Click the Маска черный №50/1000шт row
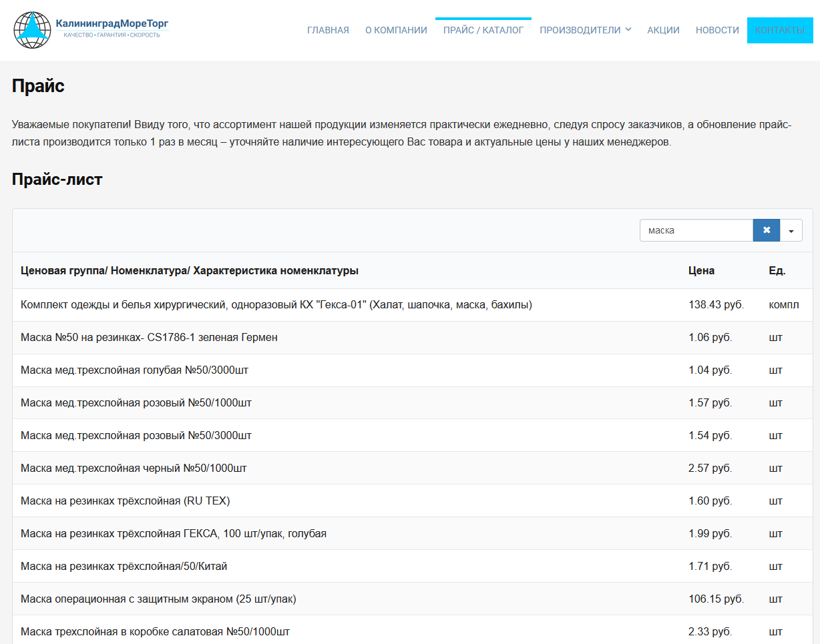This screenshot has width=820, height=644. (134, 468)
